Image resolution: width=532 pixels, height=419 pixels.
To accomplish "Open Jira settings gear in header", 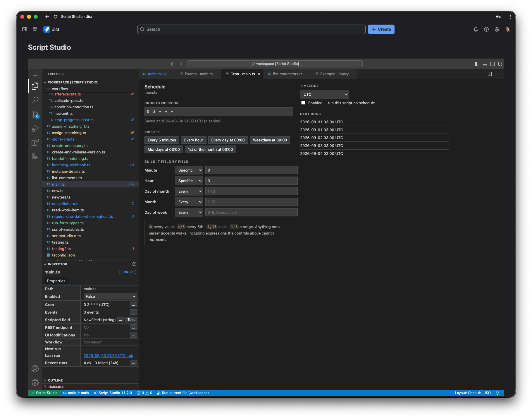I will pyautogui.click(x=497, y=29).
